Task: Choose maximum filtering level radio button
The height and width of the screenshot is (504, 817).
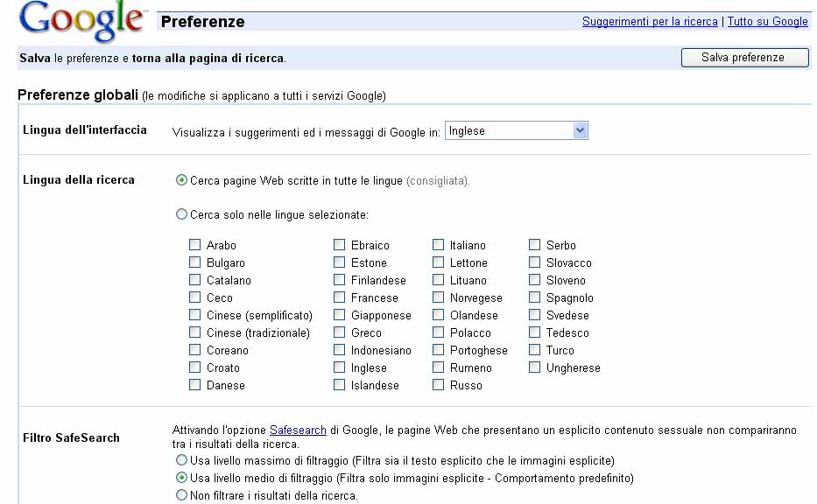Action: [182, 460]
